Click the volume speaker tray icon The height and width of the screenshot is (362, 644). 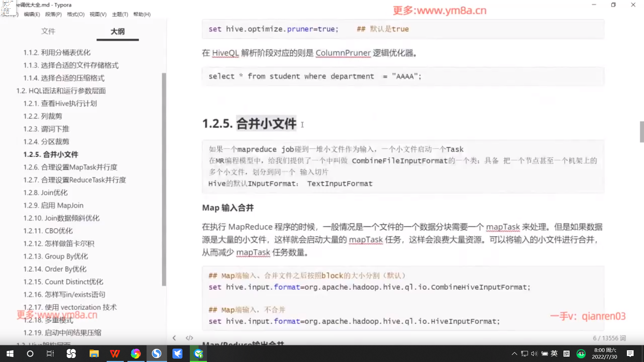[x=534, y=354]
